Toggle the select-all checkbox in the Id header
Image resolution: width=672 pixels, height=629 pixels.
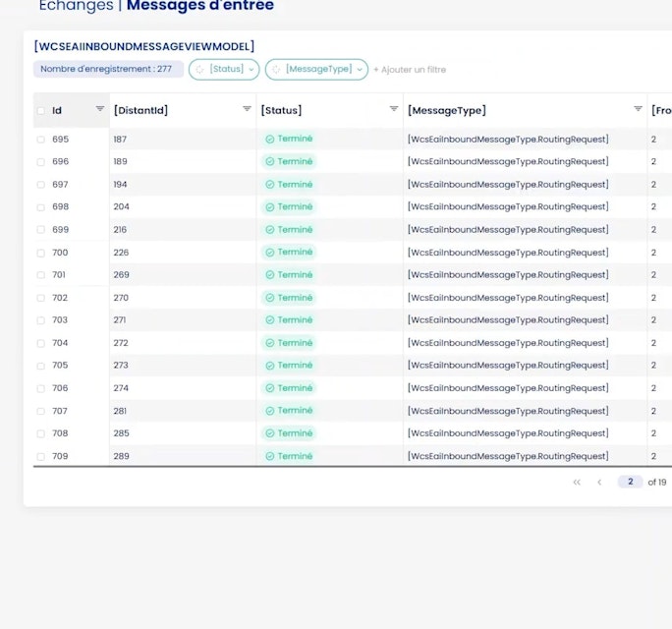(x=41, y=111)
